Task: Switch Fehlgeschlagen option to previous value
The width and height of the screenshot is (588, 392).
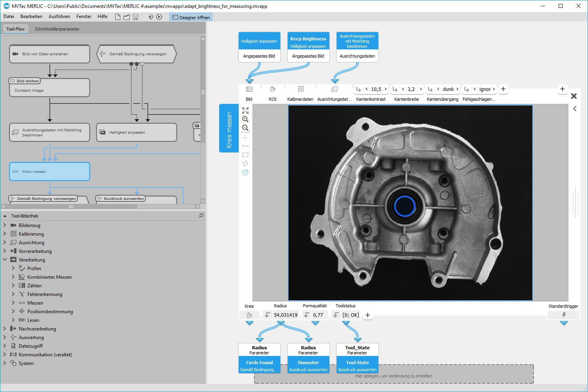Action: click(475, 89)
